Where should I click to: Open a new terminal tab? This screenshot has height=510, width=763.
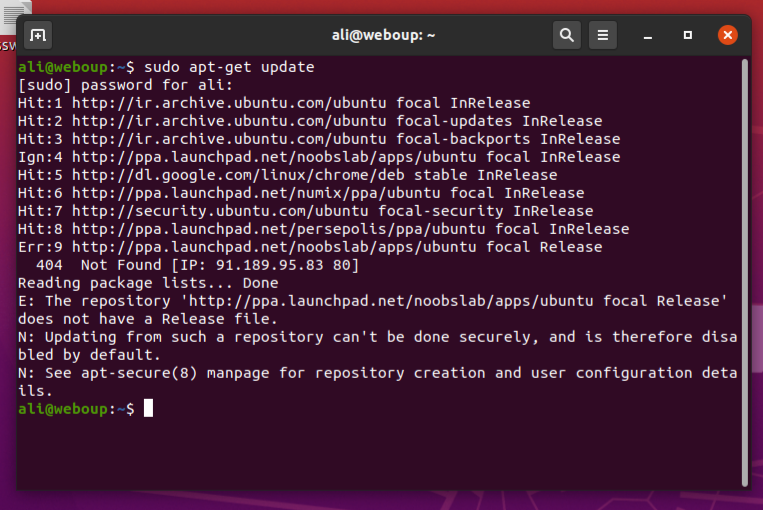pos(37,35)
